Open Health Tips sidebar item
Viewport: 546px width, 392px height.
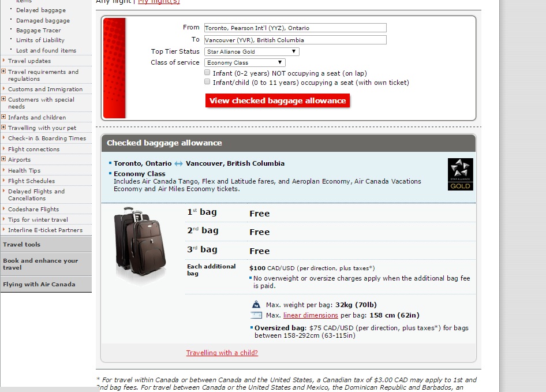click(x=24, y=170)
